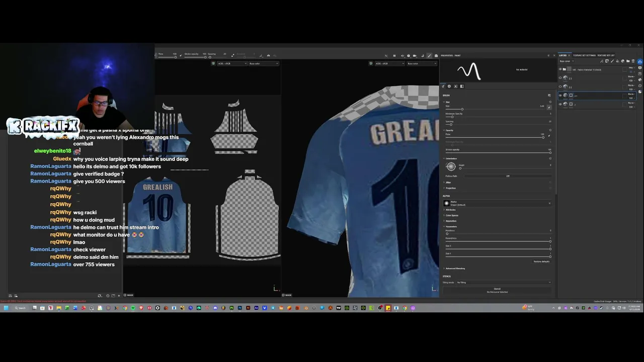Delete layer with the trash icon
The width and height of the screenshot is (644, 362).
point(633,61)
